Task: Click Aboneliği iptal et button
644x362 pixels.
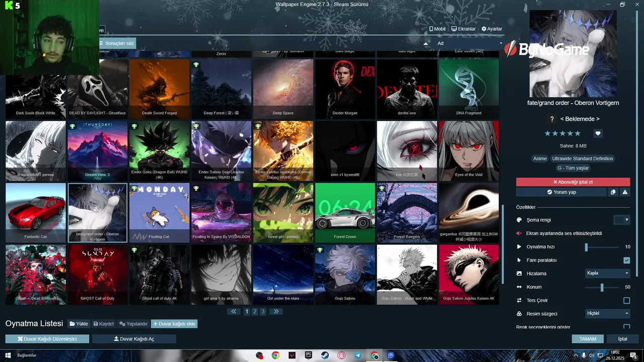Action: click(573, 182)
